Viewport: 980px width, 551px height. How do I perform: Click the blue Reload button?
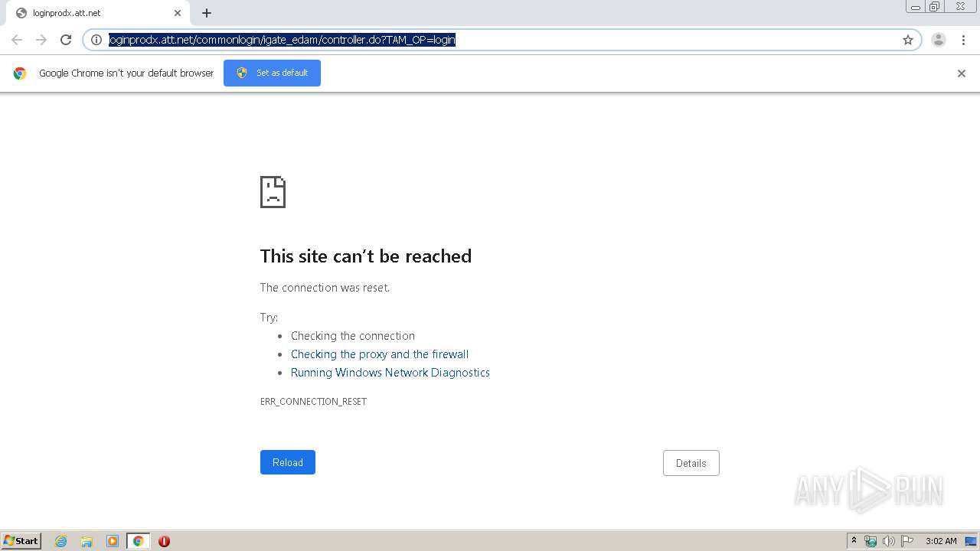288,462
